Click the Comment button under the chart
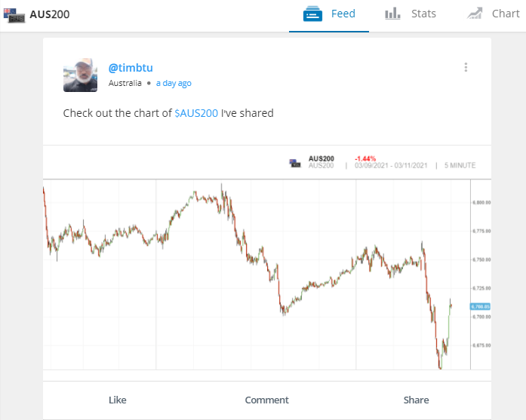Viewport: 526px width, 420px height. 266,400
